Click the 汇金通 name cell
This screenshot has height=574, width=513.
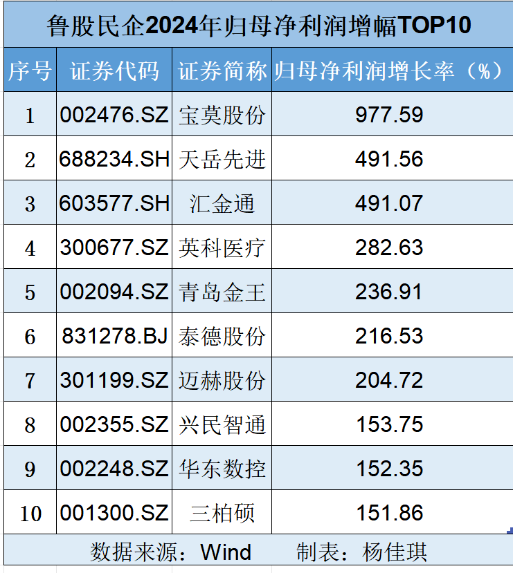[x=222, y=202]
